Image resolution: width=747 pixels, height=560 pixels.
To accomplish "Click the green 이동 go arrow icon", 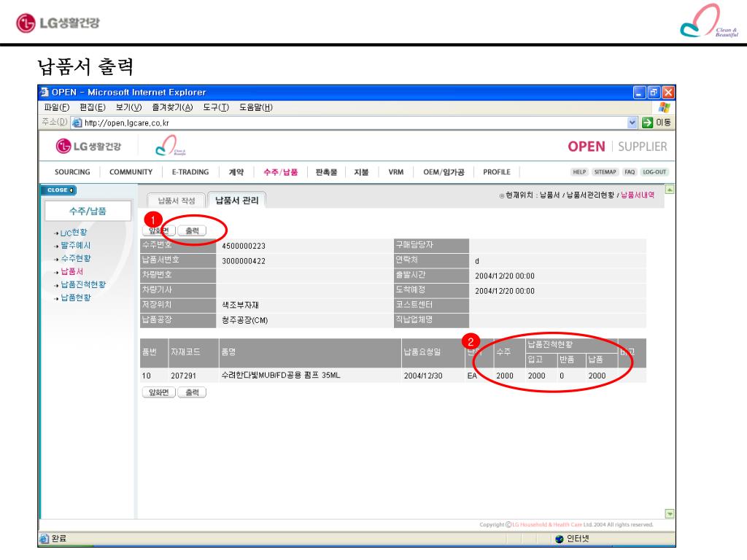I will [x=647, y=122].
